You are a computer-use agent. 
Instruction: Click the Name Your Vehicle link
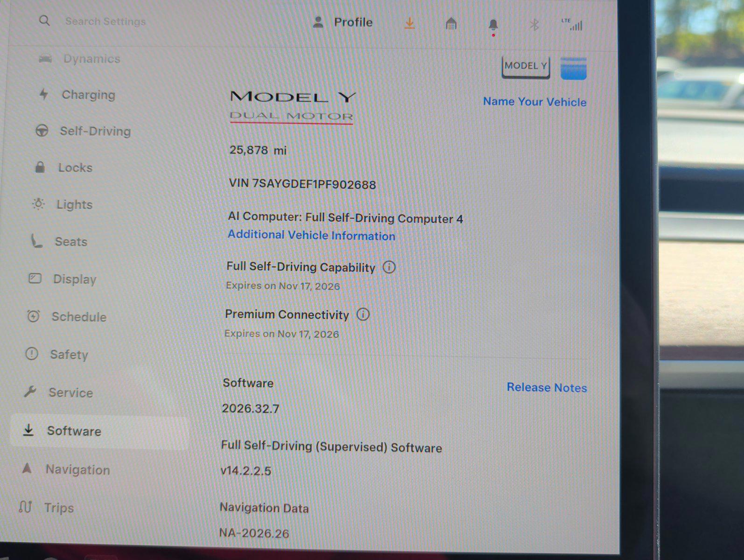534,102
